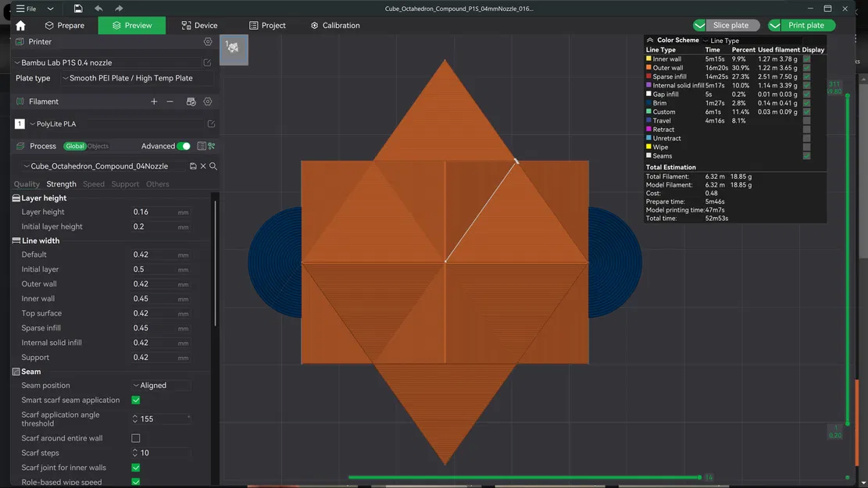This screenshot has width=868, height=488.
Task: Uncheck Smart scarf seam application
Action: [134, 399]
